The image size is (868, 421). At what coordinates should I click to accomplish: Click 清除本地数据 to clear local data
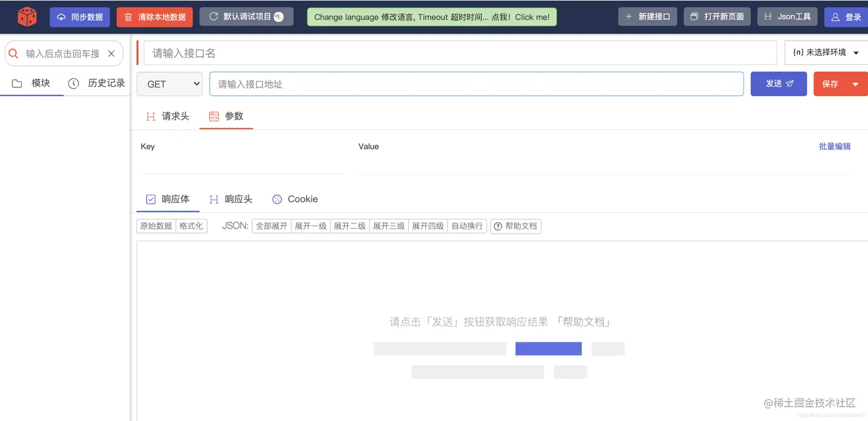[x=154, y=17]
